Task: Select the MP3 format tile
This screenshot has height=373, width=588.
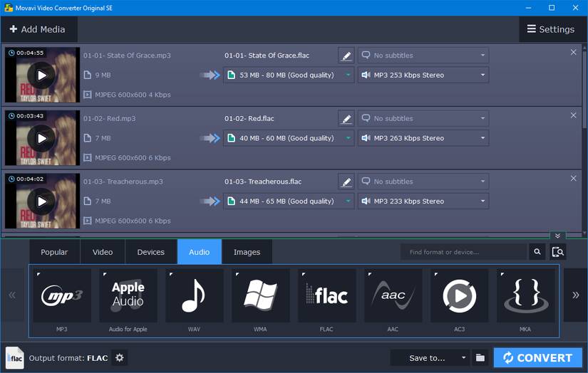Action: pyautogui.click(x=62, y=295)
